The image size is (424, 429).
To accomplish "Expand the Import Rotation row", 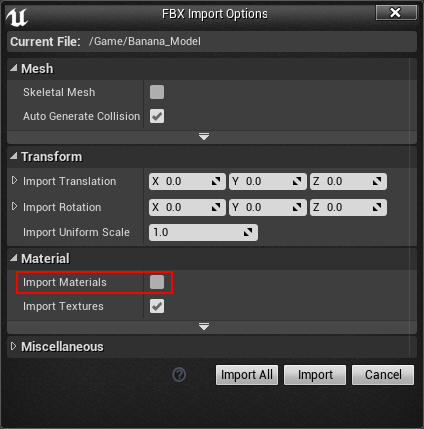I will pyautogui.click(x=14, y=206).
